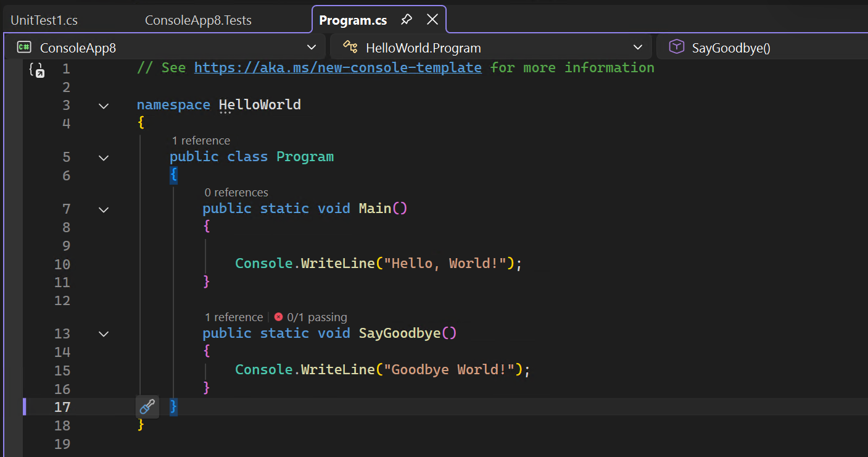The height and width of the screenshot is (457, 868).
Task: Close the Program.cs tab
Action: (432, 20)
